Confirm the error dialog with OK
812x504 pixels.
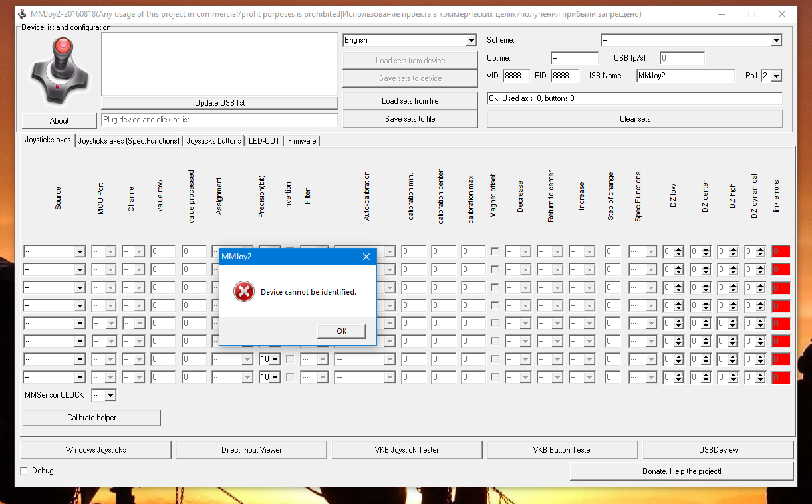coord(341,331)
